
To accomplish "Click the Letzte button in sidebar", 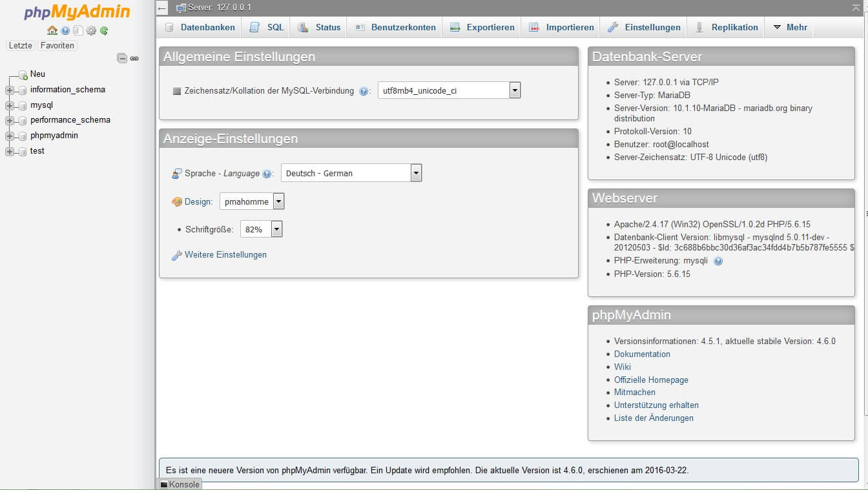I will pos(21,46).
